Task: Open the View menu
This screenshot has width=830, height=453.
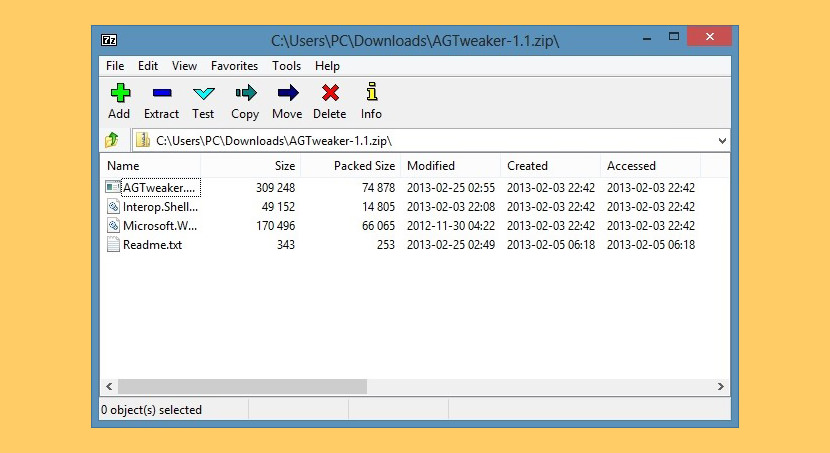Action: (184, 66)
